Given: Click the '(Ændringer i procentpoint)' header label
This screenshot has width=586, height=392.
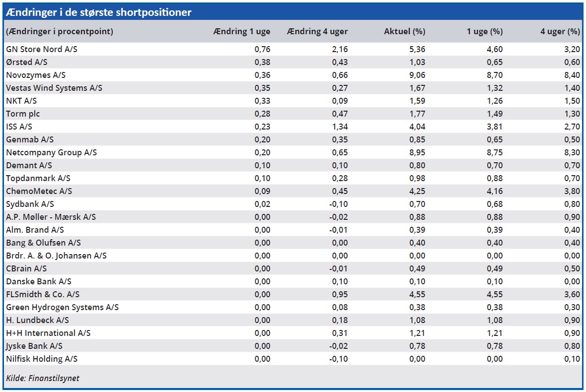Looking at the screenshot, I should 60,32.
